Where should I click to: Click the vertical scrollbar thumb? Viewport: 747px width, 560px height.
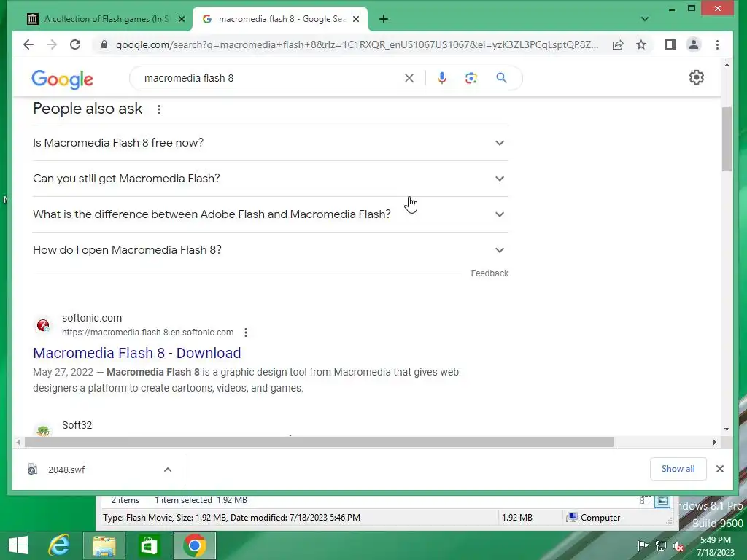pyautogui.click(x=727, y=139)
